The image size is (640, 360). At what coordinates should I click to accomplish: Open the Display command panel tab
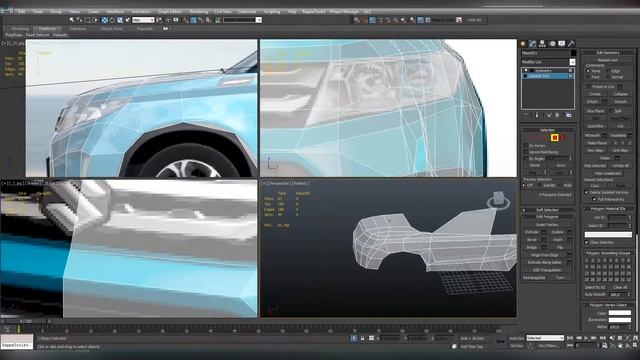tap(562, 44)
